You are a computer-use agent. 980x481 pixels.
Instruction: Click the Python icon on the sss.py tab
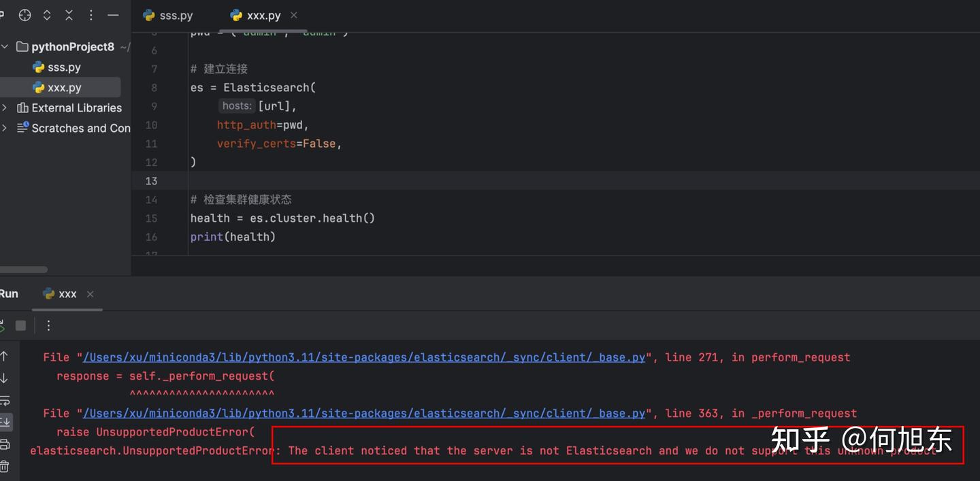(149, 15)
